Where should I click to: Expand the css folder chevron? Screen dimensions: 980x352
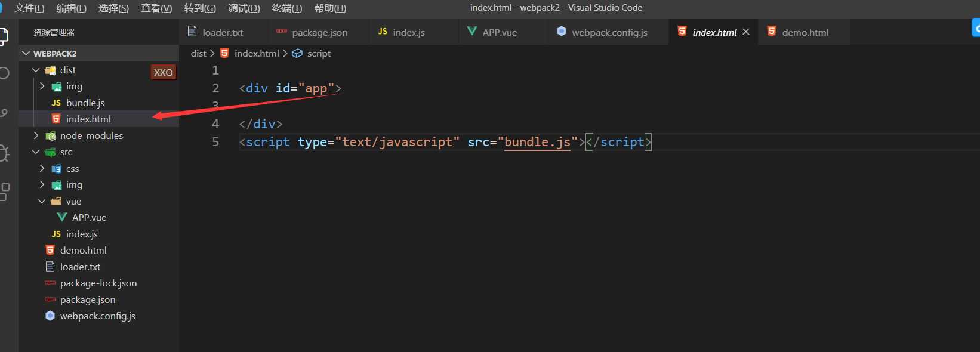click(x=42, y=168)
